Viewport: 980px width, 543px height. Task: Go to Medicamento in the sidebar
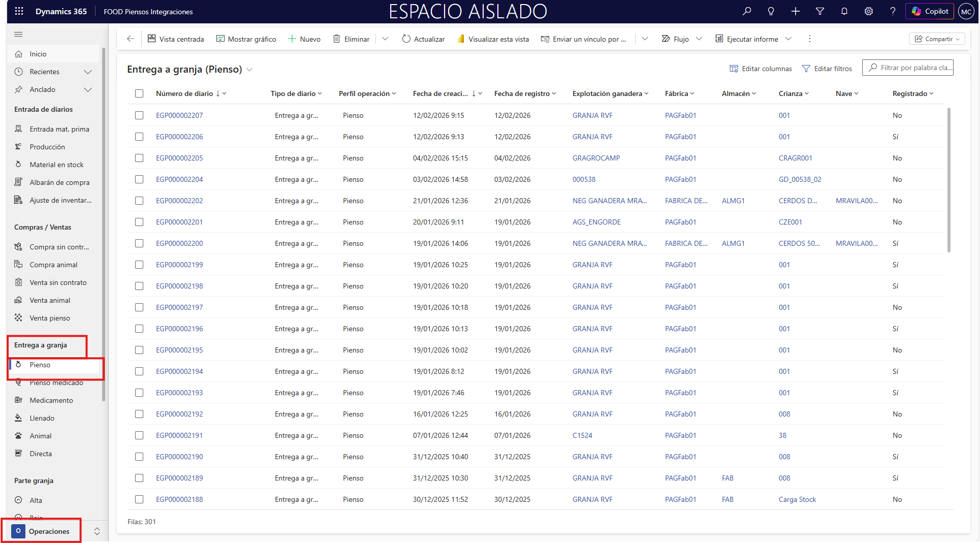coord(51,400)
